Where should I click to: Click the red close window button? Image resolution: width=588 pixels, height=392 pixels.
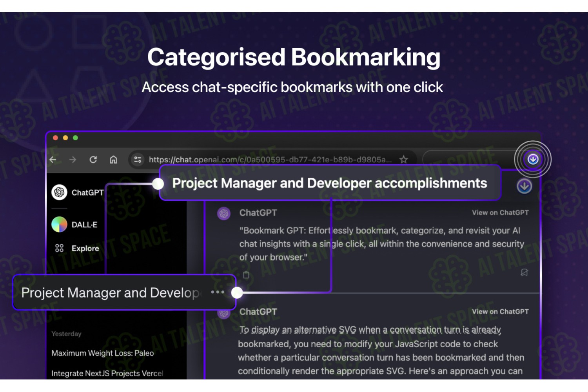[x=56, y=138]
